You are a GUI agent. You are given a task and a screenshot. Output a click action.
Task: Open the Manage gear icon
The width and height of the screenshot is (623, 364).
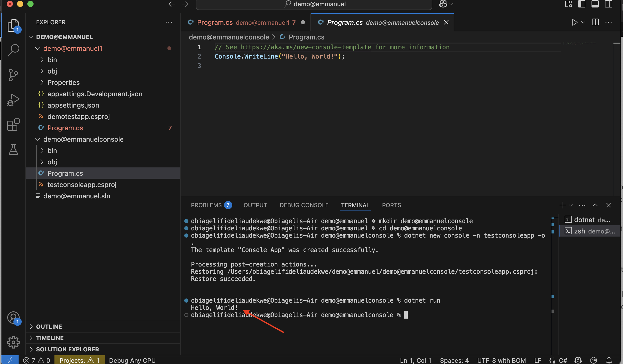13,342
